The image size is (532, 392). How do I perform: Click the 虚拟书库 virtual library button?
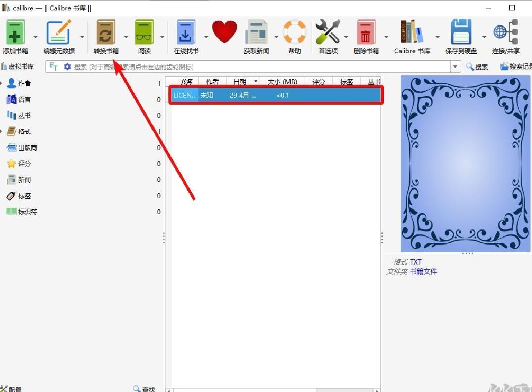(x=18, y=66)
